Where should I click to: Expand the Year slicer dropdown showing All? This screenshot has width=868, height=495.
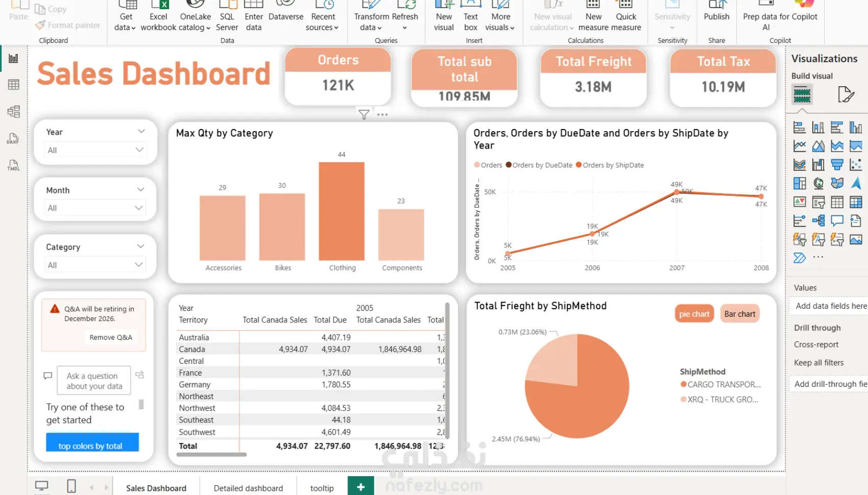[x=95, y=150]
